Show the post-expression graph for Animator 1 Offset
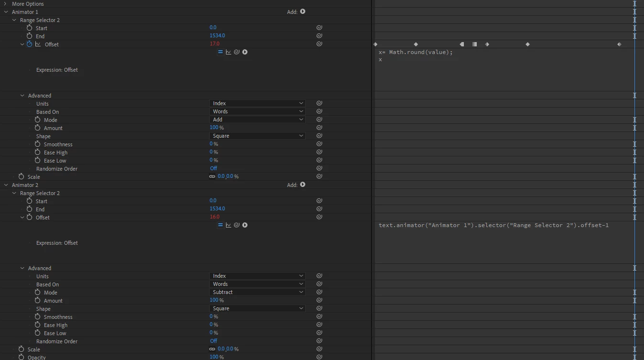644x360 pixels. pos(228,52)
